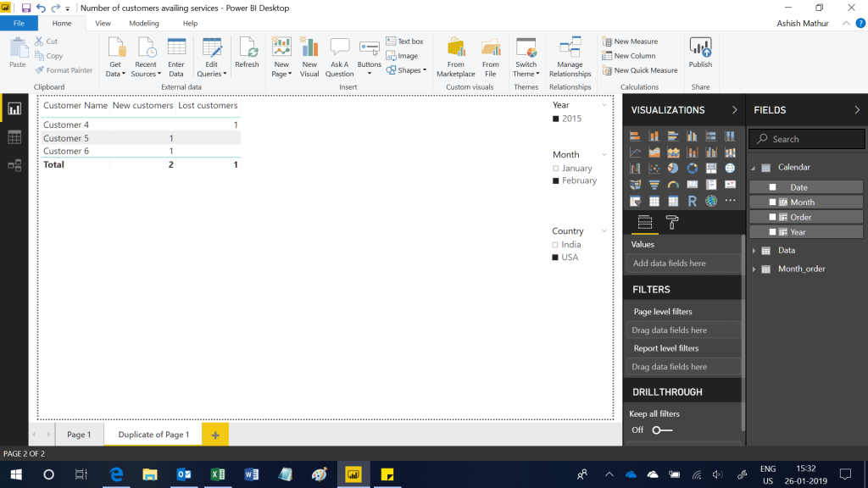Image resolution: width=868 pixels, height=488 pixels.
Task: Turn on the Keep all filters toggle
Action: point(662,430)
